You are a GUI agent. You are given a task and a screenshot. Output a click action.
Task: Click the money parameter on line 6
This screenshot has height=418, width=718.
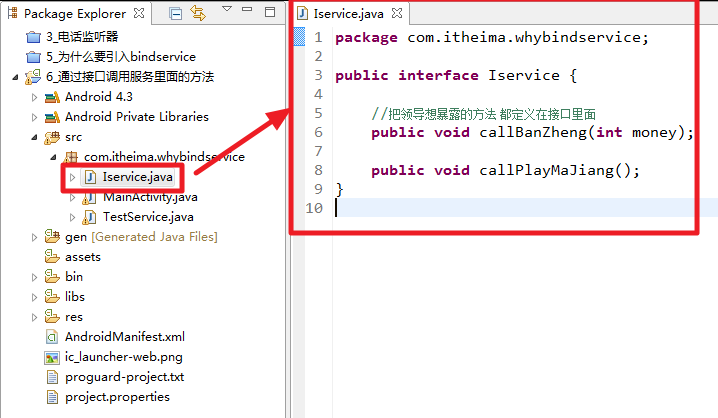[654, 133]
